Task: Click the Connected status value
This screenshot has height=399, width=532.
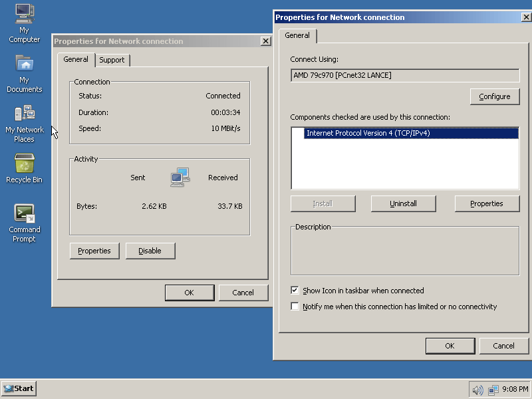Action: pyautogui.click(x=223, y=96)
